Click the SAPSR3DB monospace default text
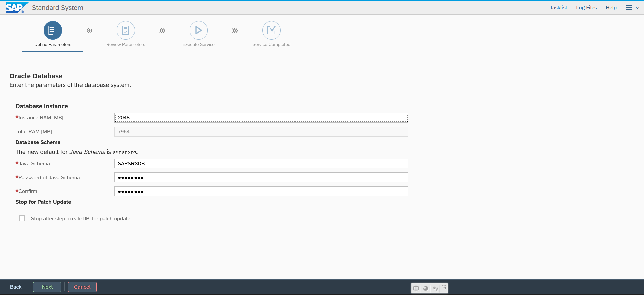This screenshot has width=644, height=295. tap(125, 153)
